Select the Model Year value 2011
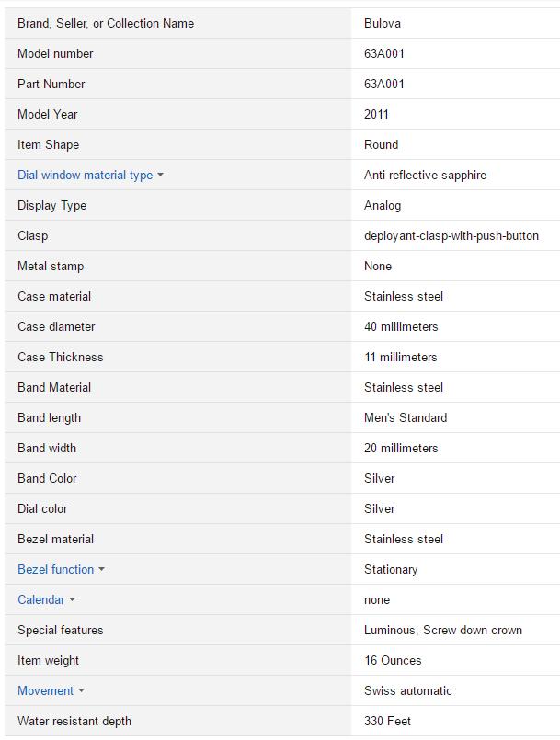The height and width of the screenshot is (740, 560). (376, 114)
